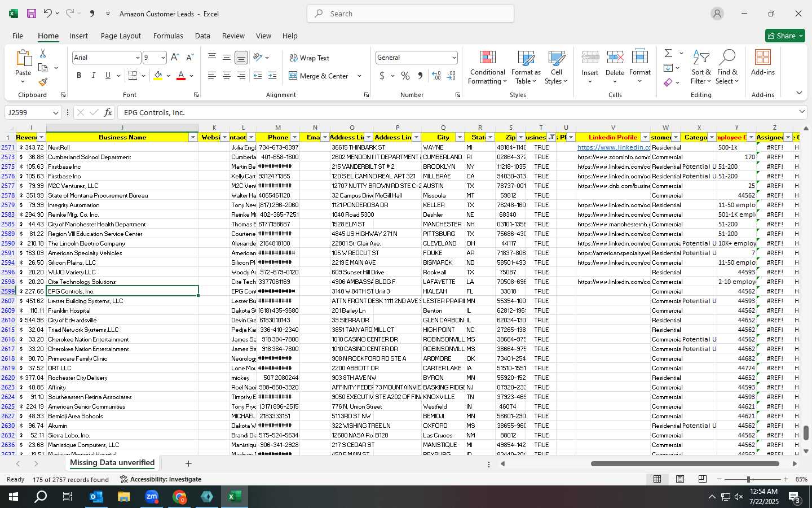Viewport: 812px width, 508px height.
Task: Click Merge & Center button
Action: [x=319, y=76]
